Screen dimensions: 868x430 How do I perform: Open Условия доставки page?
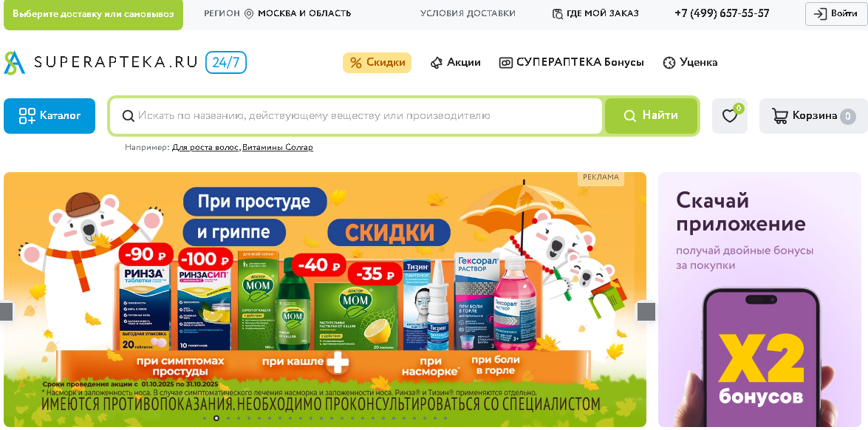(x=468, y=13)
